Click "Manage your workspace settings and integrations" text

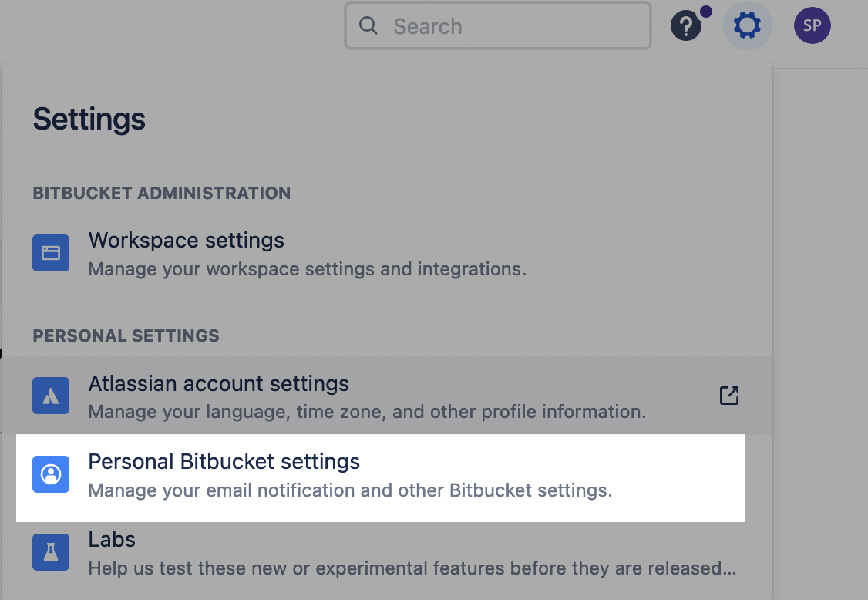[x=307, y=269]
